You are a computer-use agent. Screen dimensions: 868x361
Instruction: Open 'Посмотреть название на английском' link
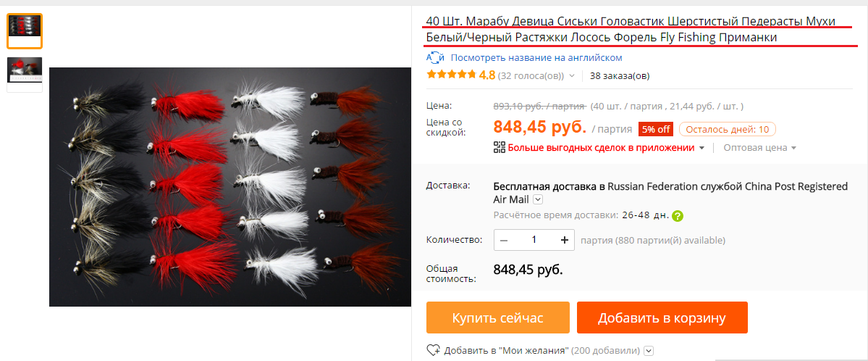536,58
